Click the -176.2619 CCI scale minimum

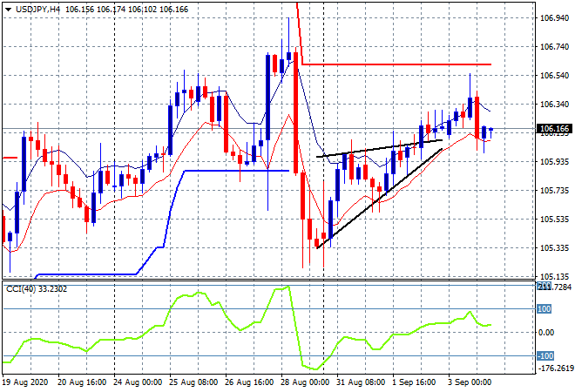click(555, 368)
